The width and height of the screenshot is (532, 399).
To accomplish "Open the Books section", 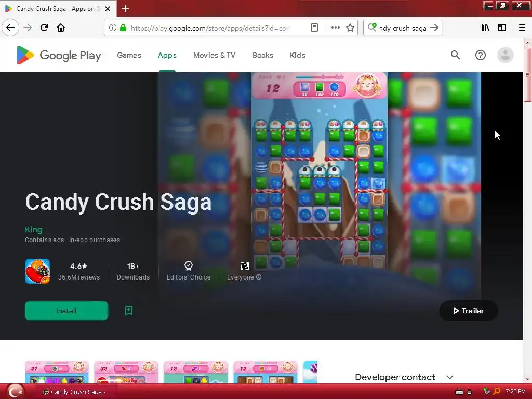I will (x=262, y=55).
